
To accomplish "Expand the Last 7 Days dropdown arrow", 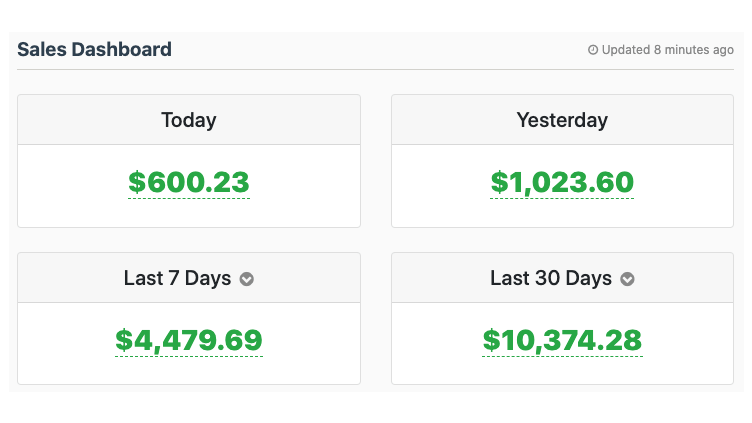I will pyautogui.click(x=247, y=279).
